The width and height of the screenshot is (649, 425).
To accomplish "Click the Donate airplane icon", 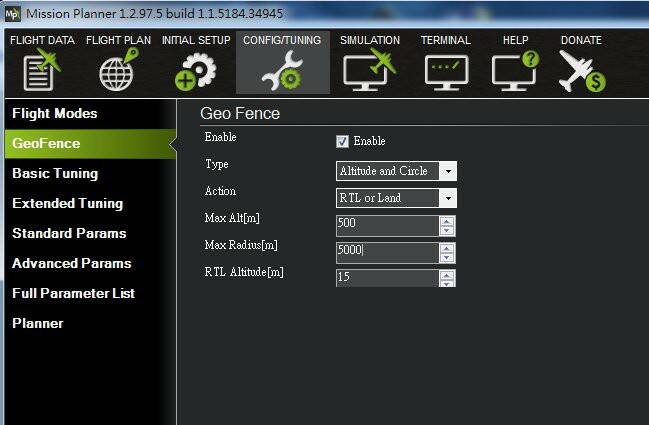I will point(581,71).
